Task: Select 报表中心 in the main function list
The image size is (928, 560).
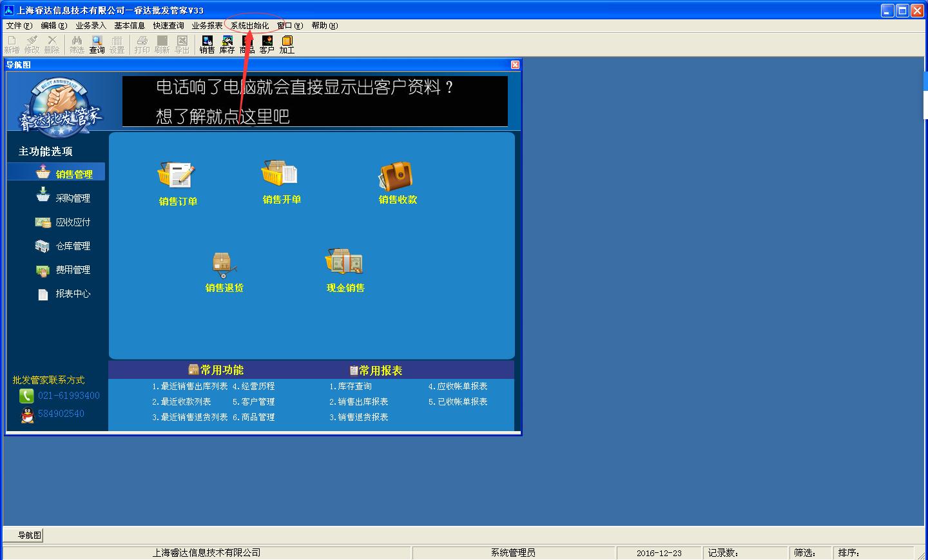Action: (x=63, y=294)
